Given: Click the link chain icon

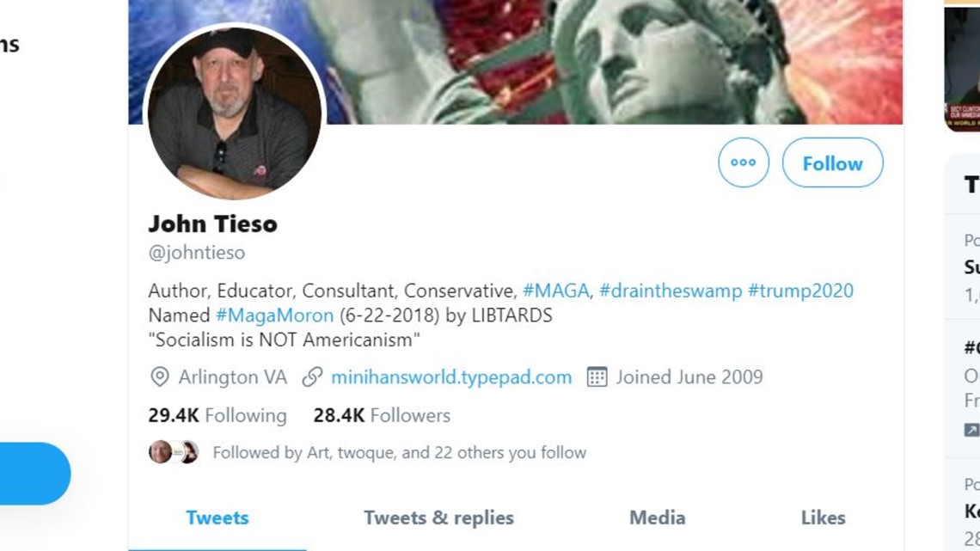Looking at the screenshot, I should click(312, 377).
